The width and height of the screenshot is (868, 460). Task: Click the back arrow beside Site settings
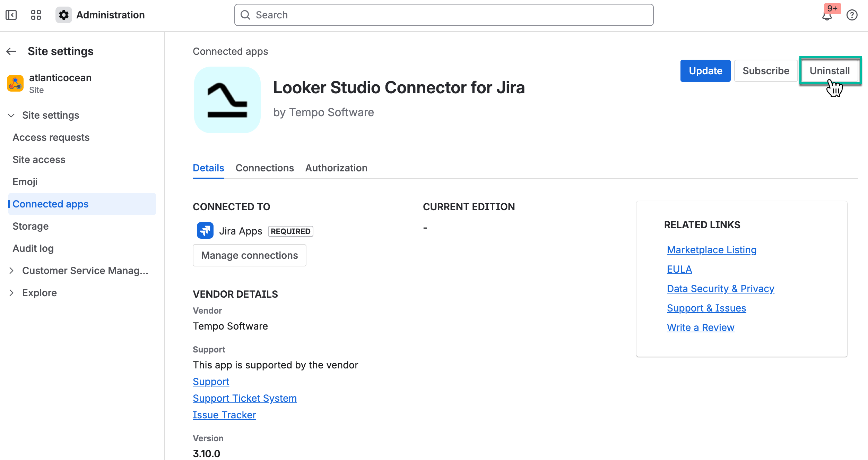pos(11,51)
